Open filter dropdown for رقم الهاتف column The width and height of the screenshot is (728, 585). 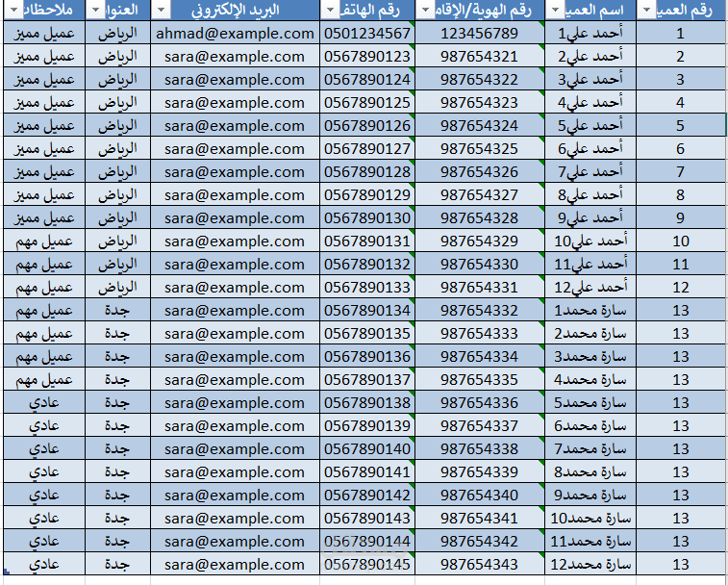pos(330,11)
